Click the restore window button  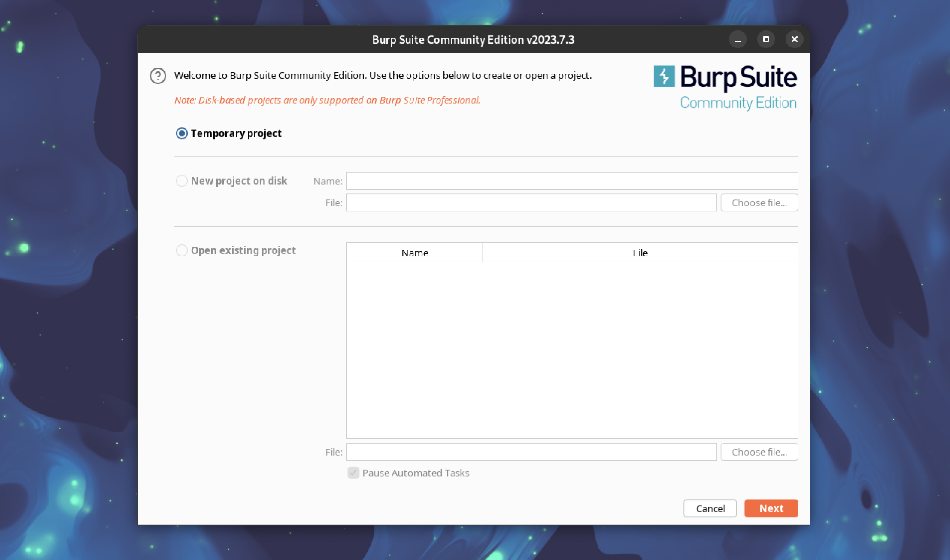click(766, 39)
